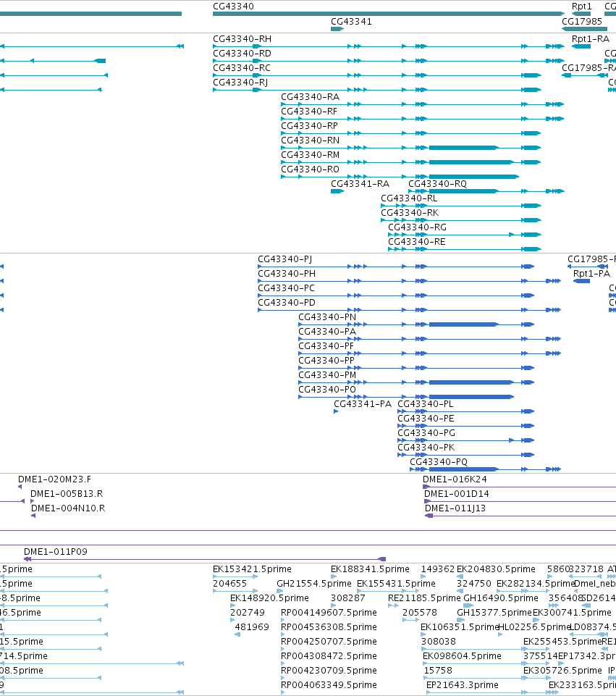Image resolution: width=616 pixels, height=696 pixels.
Task: Select protein CG43340-PD
Action: pyautogui.click(x=287, y=302)
